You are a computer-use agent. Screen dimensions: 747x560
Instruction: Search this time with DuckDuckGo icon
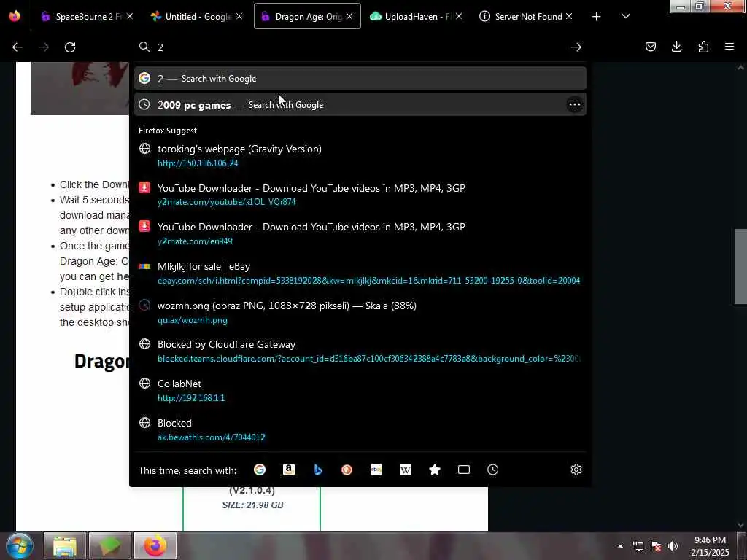tap(347, 470)
